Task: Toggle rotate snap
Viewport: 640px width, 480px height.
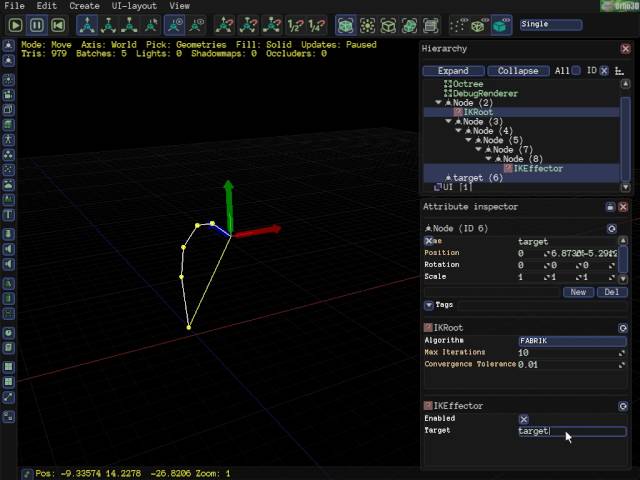Action: (x=248, y=25)
